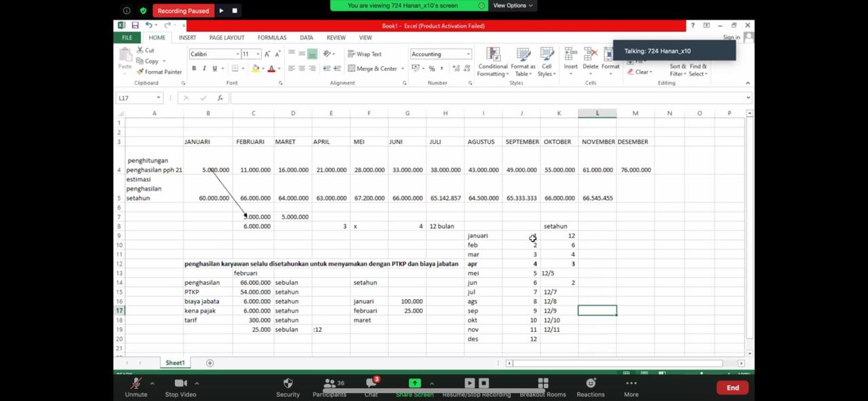
Task: Toggle Bold formatting
Action: coord(194,69)
